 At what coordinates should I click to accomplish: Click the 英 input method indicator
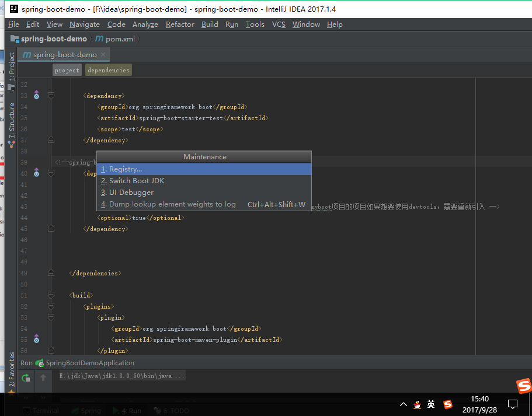[x=431, y=404]
